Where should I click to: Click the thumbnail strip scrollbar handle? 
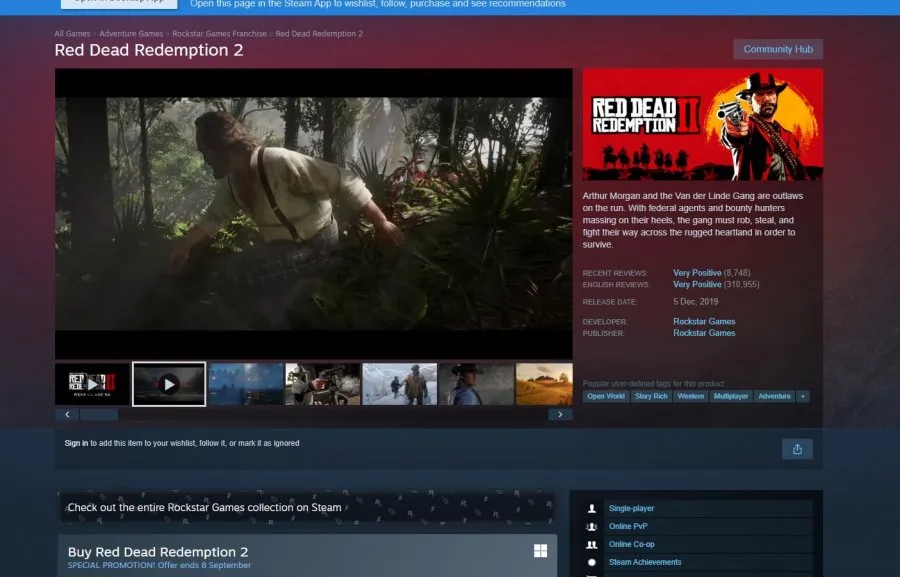99,415
